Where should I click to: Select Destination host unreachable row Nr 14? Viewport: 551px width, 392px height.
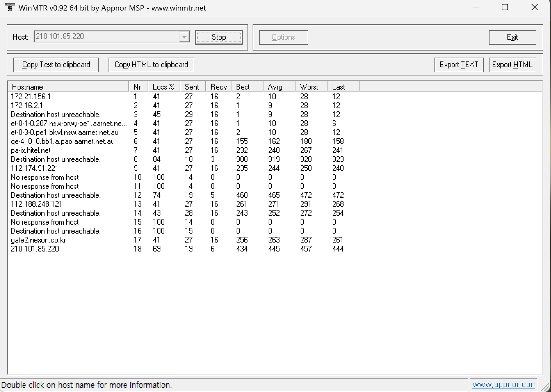(x=184, y=213)
